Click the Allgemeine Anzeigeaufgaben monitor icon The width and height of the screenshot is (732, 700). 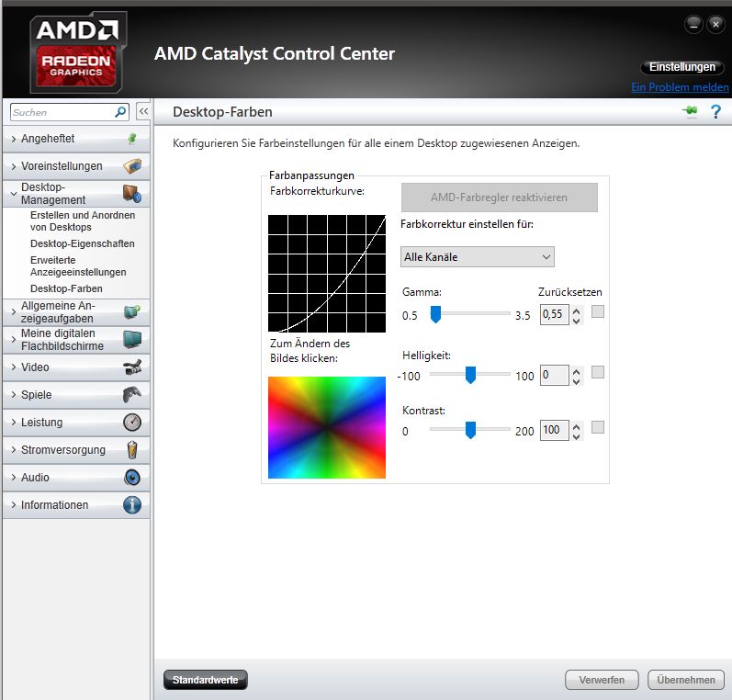tap(132, 311)
